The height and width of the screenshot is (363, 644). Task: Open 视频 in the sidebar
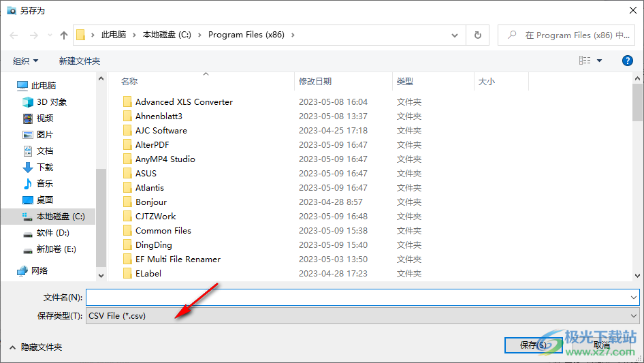point(38,119)
